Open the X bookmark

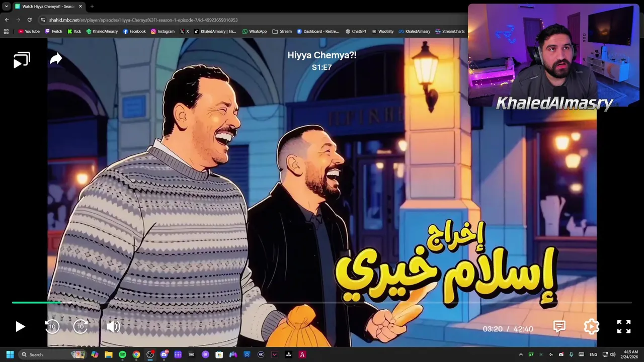pyautogui.click(x=184, y=31)
